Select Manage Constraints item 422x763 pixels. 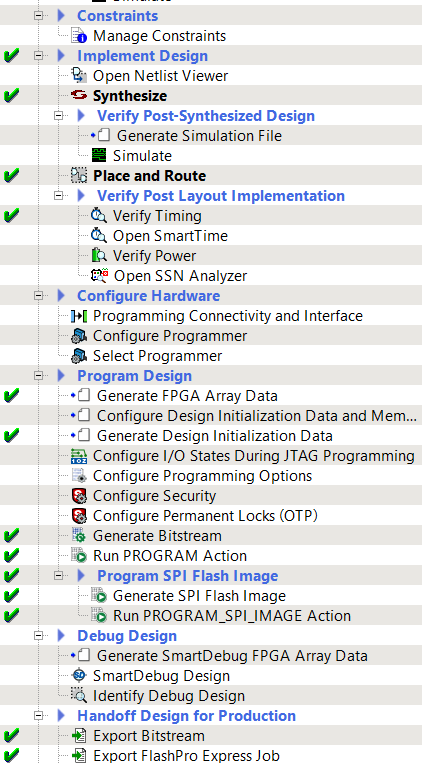pyautogui.click(x=160, y=36)
